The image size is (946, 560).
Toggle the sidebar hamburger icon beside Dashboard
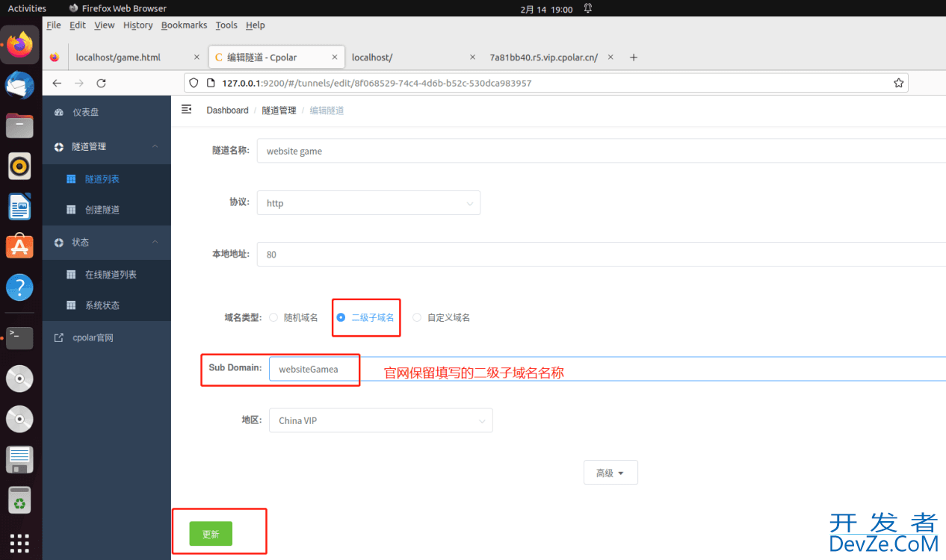tap(187, 110)
